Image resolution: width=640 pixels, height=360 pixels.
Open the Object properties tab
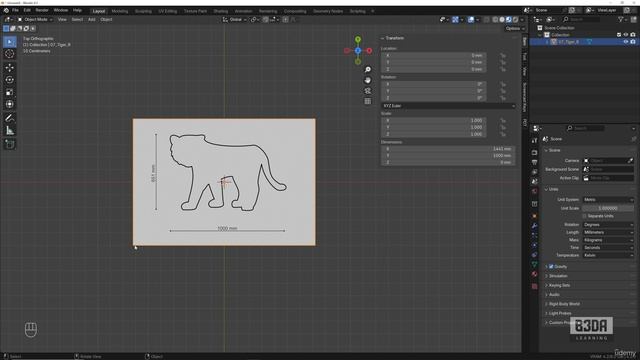pos(534,216)
